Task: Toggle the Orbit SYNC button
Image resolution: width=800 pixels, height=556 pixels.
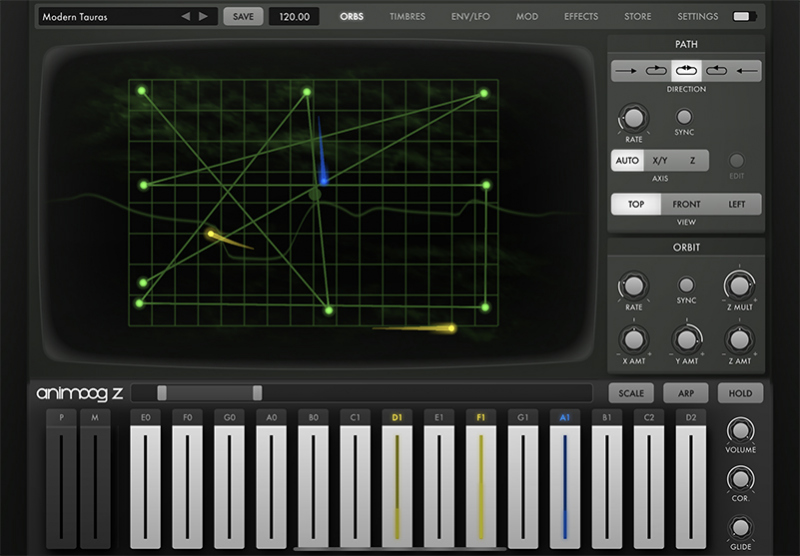Action: [x=686, y=285]
